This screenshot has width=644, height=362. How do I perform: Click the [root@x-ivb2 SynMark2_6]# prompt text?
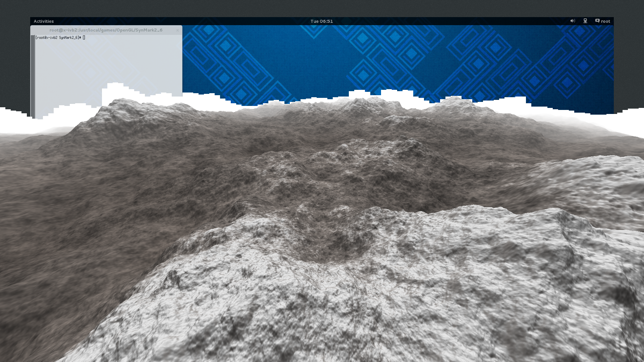58,38
